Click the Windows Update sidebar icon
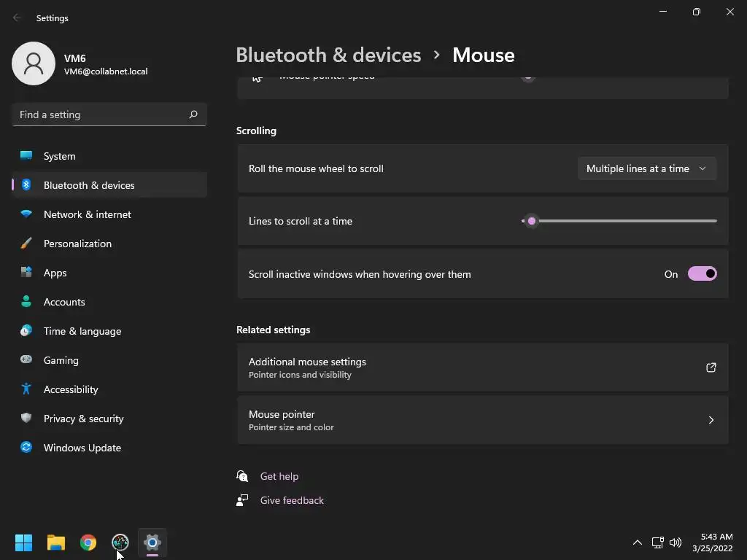This screenshot has height=560, width=747. (x=26, y=448)
